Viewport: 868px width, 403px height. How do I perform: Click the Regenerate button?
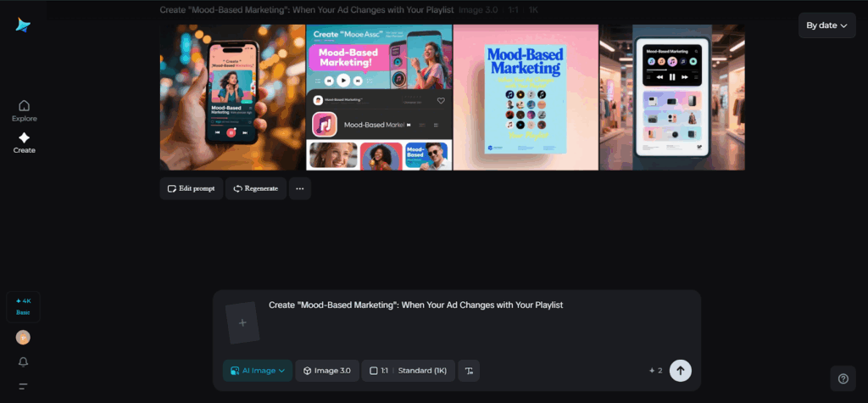coord(255,188)
